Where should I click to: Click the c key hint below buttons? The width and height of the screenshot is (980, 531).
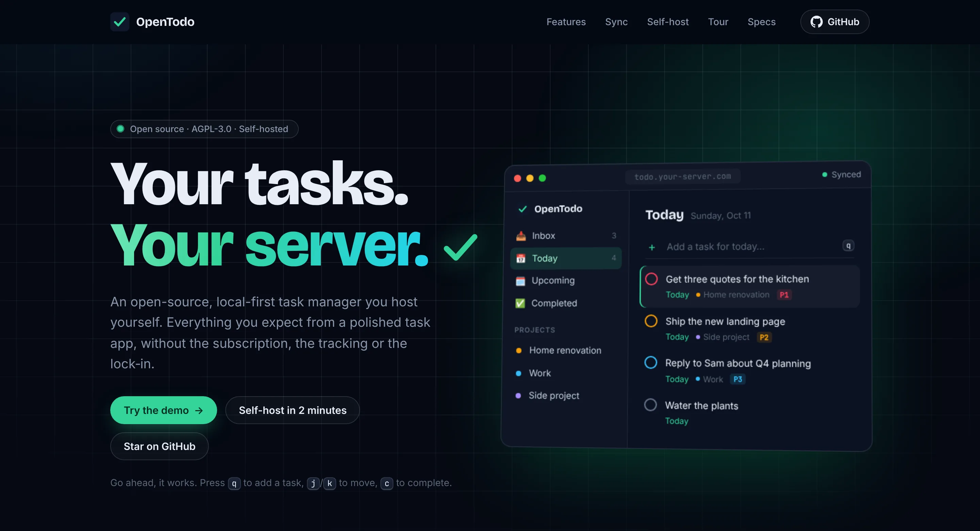pos(387,483)
